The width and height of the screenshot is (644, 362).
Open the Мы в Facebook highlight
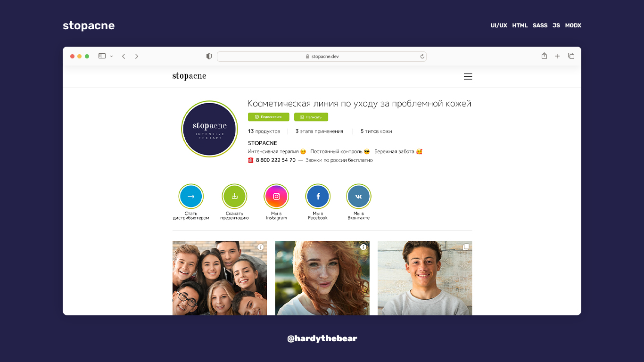[318, 197]
